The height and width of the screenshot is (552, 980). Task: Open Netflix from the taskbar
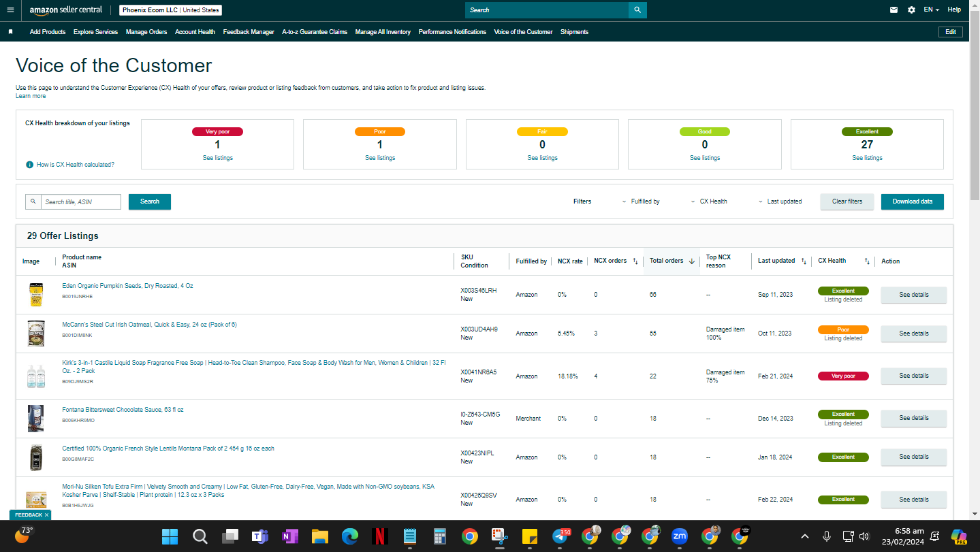click(380, 536)
